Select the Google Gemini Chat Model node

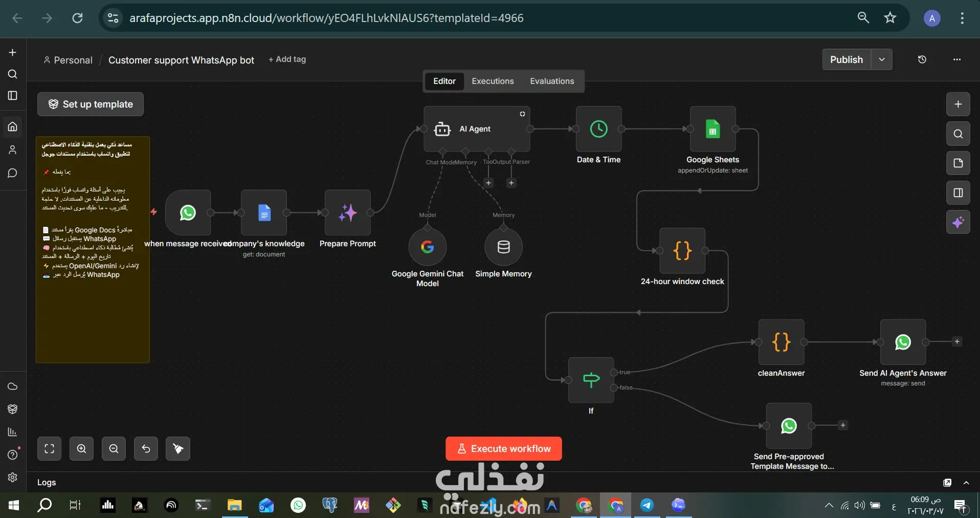[428, 247]
